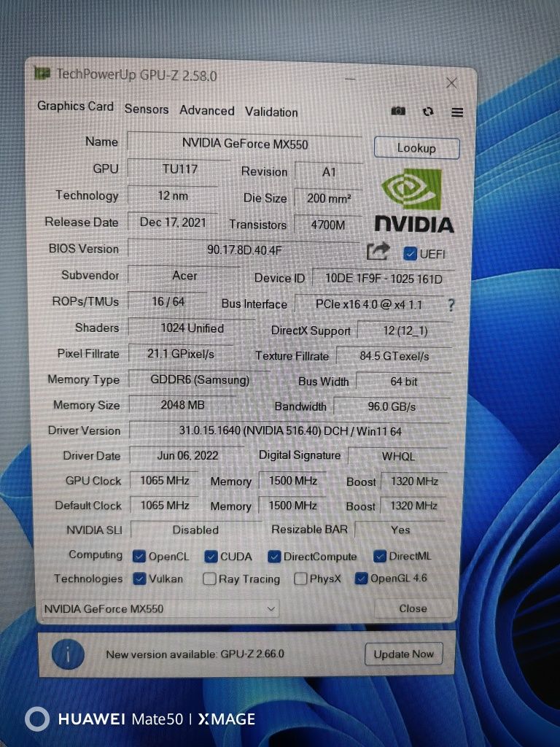Click the Bandwidth value 96.0 GB/s
This screenshot has width=560, height=747.
[x=392, y=406]
